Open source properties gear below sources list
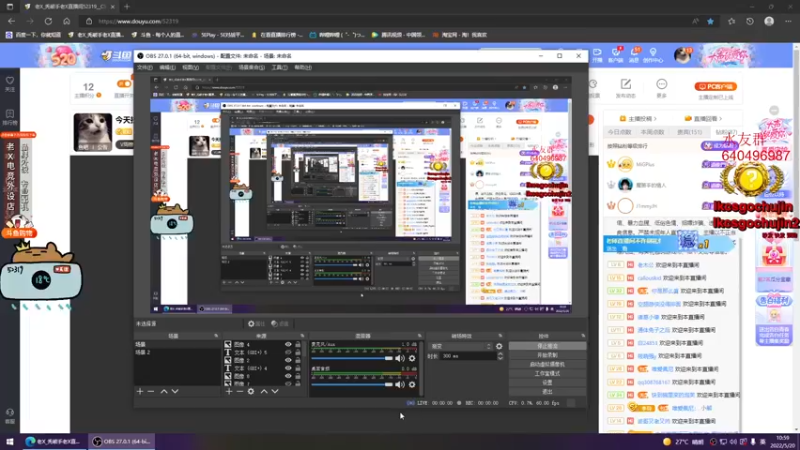This screenshot has height=450, width=800. 251,391
